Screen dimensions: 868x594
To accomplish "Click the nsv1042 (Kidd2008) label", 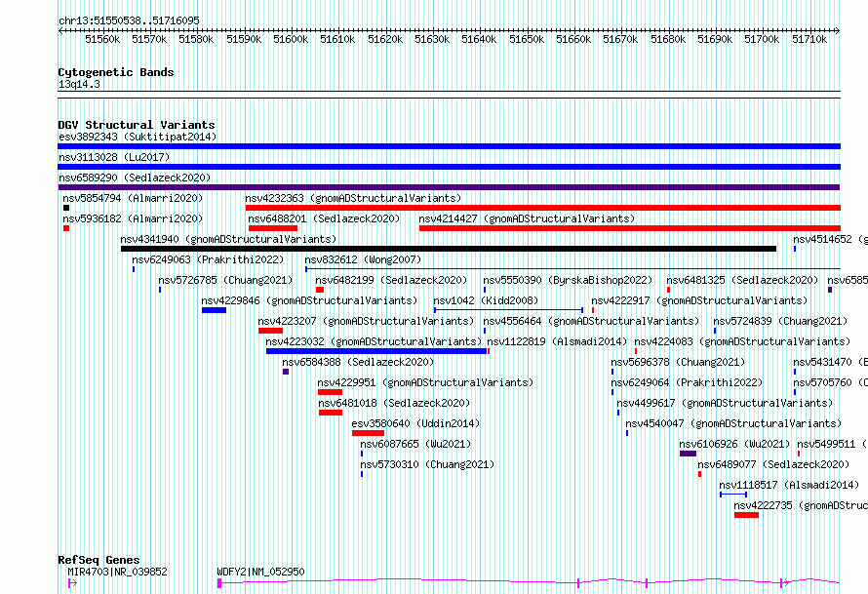I will tap(486, 300).
